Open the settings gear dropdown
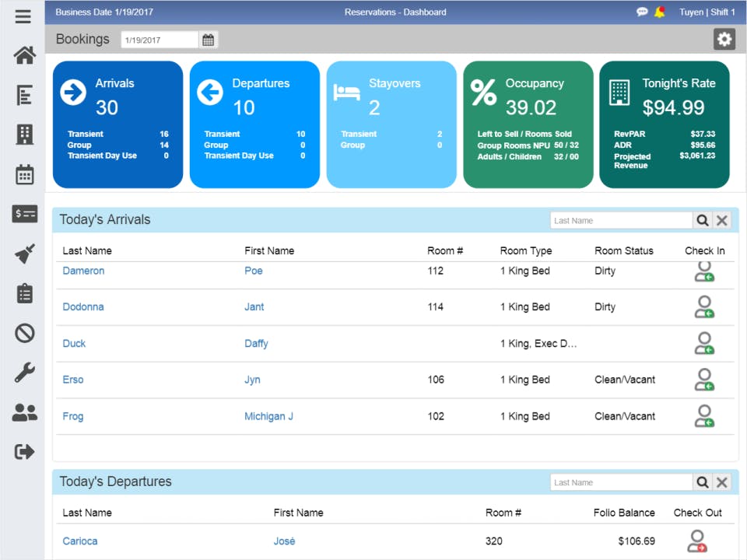The width and height of the screenshot is (747, 560). 724,38
